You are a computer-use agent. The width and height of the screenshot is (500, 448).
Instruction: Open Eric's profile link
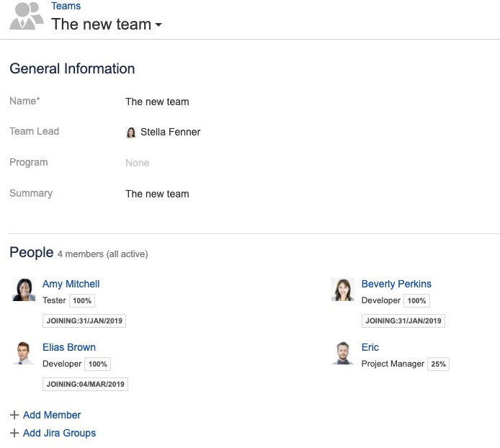[x=370, y=347]
